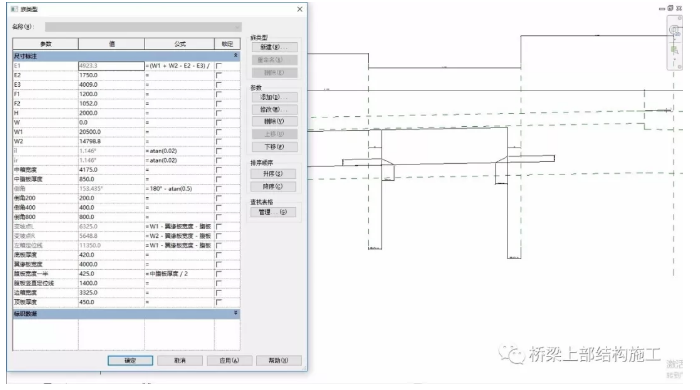Image resolution: width=700 pixels, height=390 pixels.
Task: Close the Family Types dialog
Action: coord(300,9)
